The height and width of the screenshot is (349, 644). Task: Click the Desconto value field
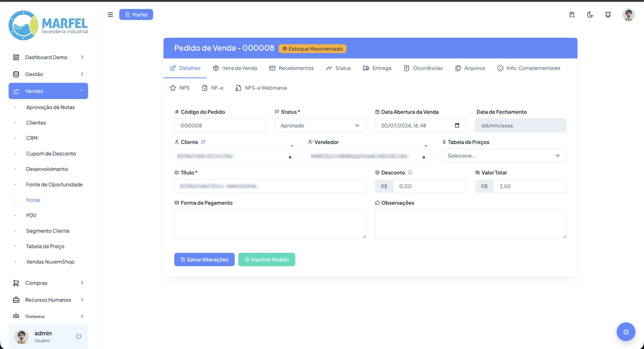click(x=429, y=186)
